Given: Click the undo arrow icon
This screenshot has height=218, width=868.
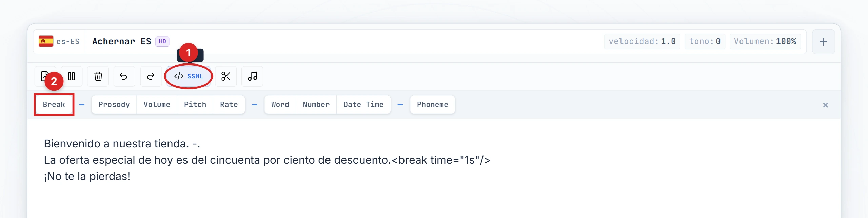Looking at the screenshot, I should (124, 76).
